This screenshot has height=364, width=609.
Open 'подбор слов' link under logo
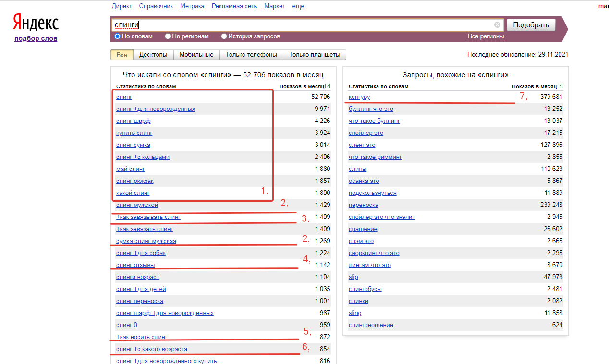click(x=36, y=38)
